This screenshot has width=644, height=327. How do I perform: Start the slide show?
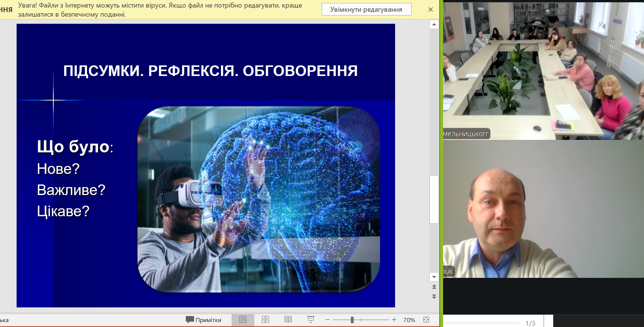pos(311,320)
